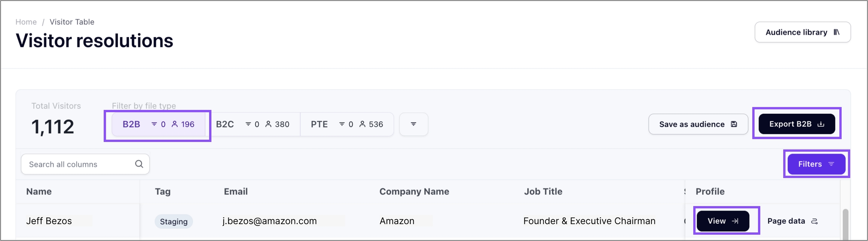Open the Visitor Table breadcrumb
Viewport: 868px width, 241px height.
72,22
